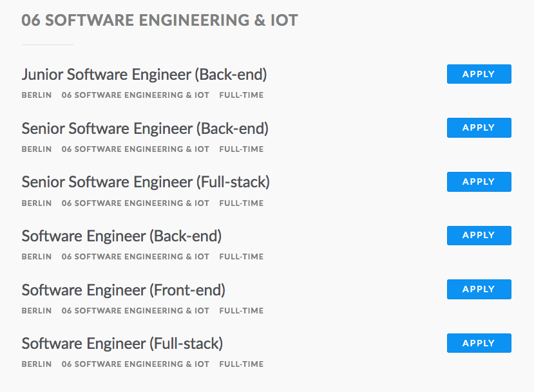
Task: Click the 06 Software Engineering & IoT heading
Action: click(x=160, y=21)
